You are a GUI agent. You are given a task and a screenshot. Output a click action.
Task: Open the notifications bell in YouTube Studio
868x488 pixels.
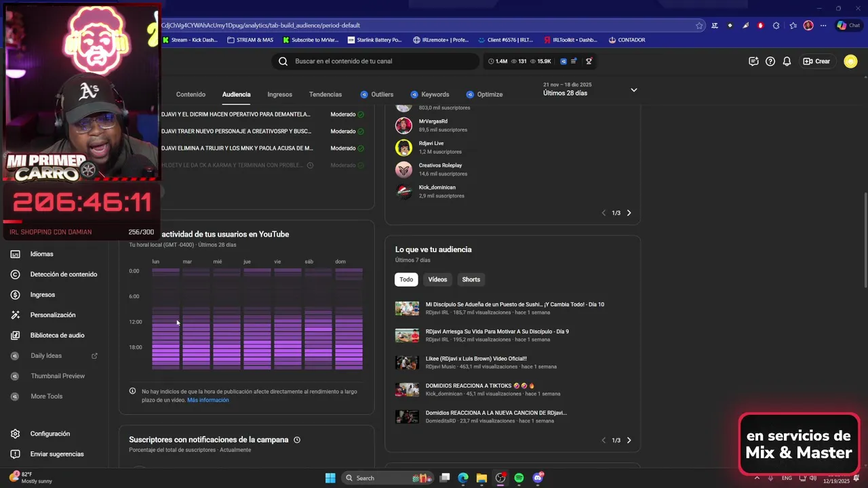(787, 61)
